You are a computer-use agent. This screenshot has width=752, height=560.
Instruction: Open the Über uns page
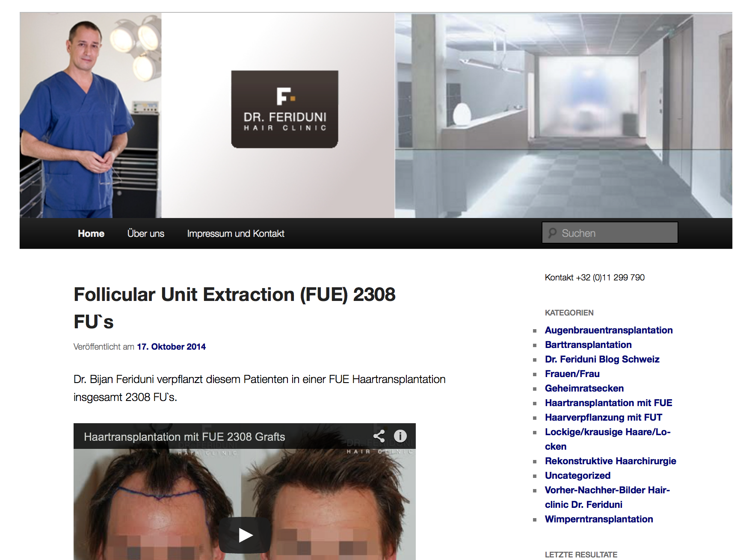(145, 233)
